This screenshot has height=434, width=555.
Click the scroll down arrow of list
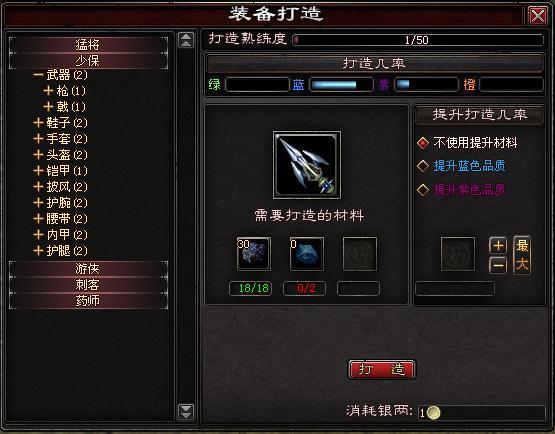186,412
